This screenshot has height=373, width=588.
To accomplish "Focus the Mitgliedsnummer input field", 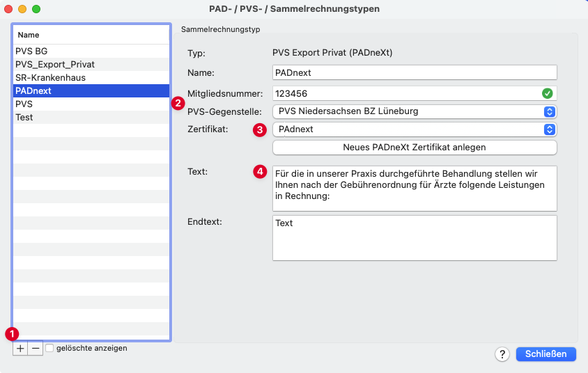I will [415, 93].
